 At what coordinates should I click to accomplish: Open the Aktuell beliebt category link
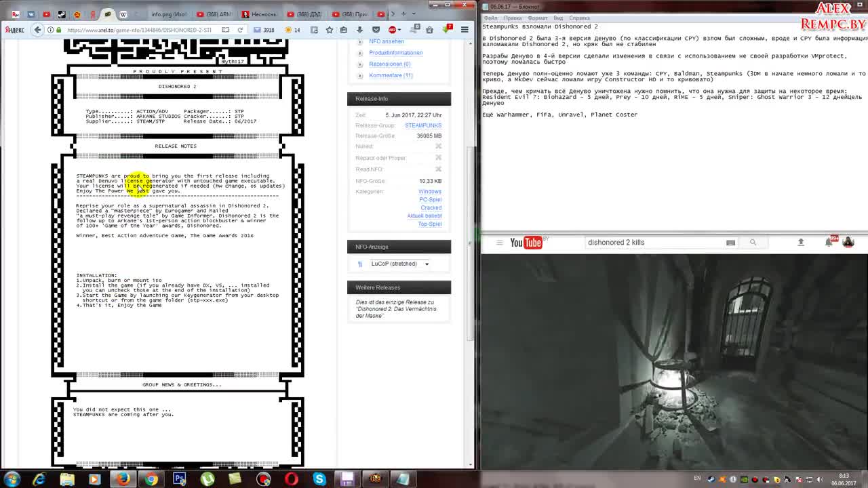coord(425,216)
